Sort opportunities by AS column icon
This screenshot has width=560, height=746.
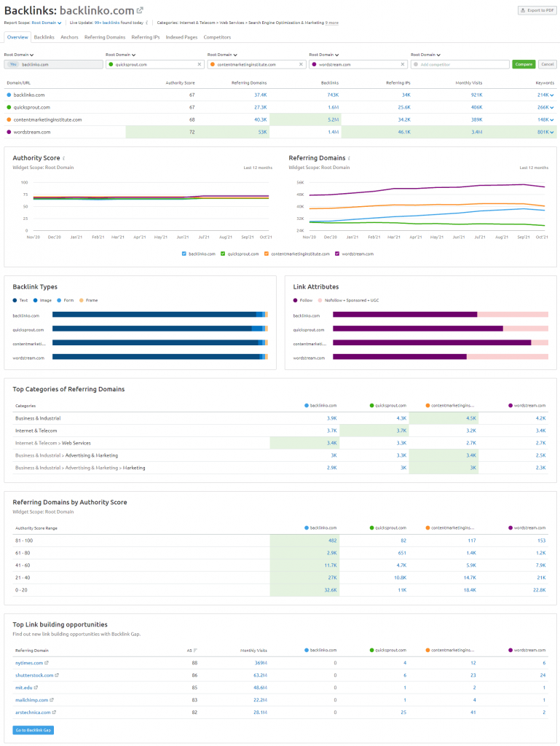tap(195, 651)
